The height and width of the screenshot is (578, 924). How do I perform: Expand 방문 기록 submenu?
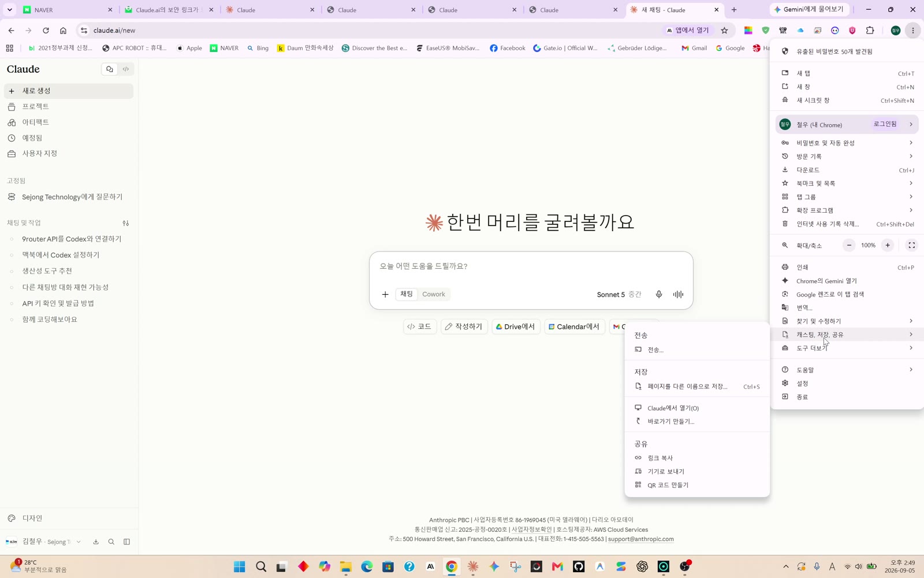click(847, 157)
